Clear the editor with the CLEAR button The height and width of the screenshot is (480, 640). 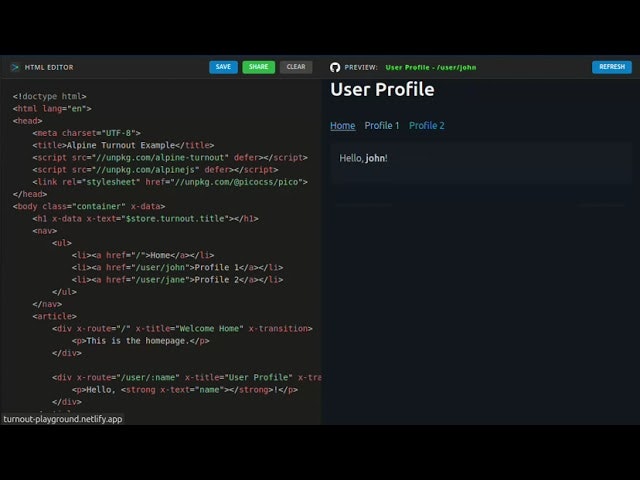296,67
